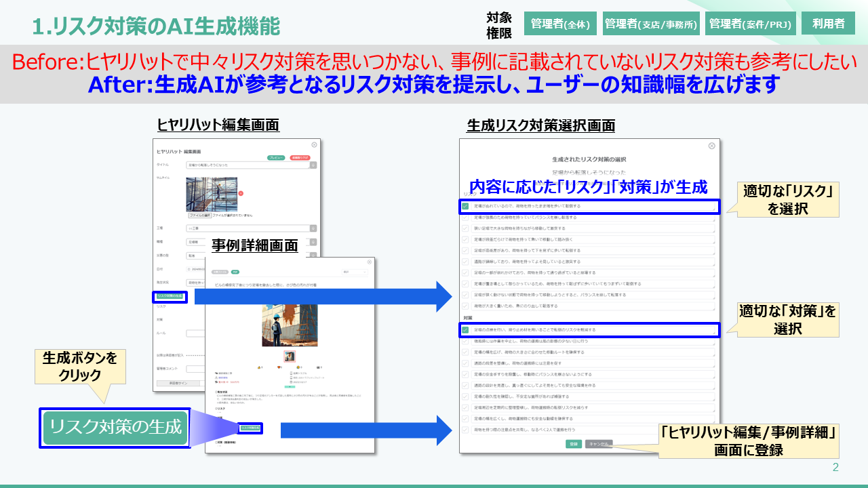868x488 pixels.
Task: Click the タイトル field's dropdown arrow
Action: [313, 165]
